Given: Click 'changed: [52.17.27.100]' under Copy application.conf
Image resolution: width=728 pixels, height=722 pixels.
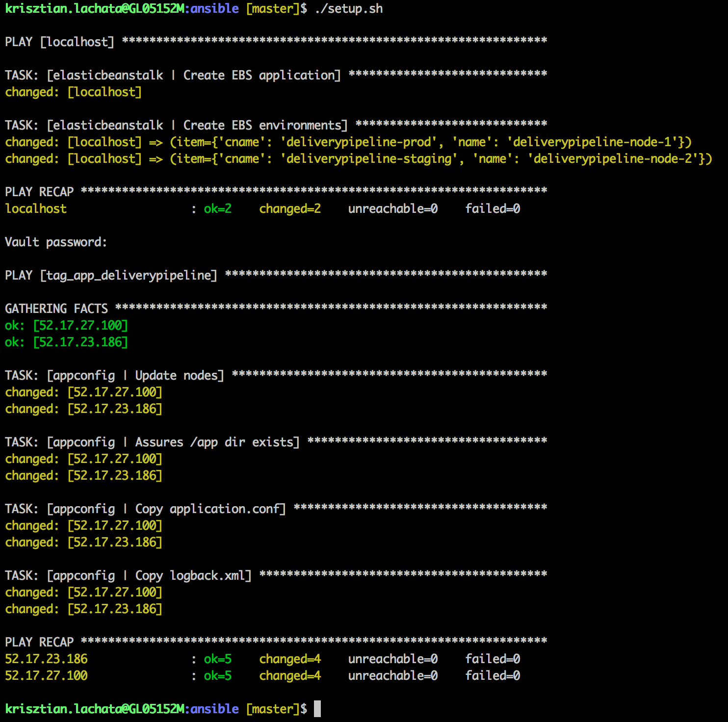Looking at the screenshot, I should click(x=84, y=526).
